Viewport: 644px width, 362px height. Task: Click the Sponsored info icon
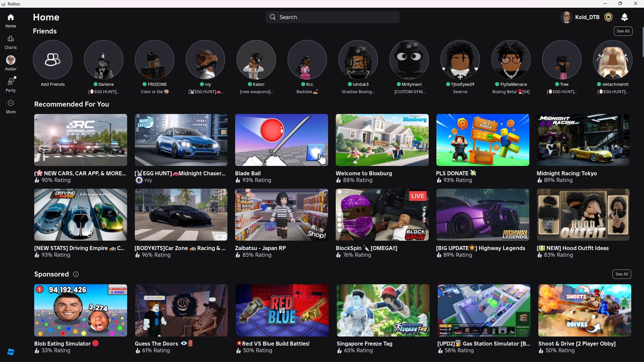tap(76, 274)
